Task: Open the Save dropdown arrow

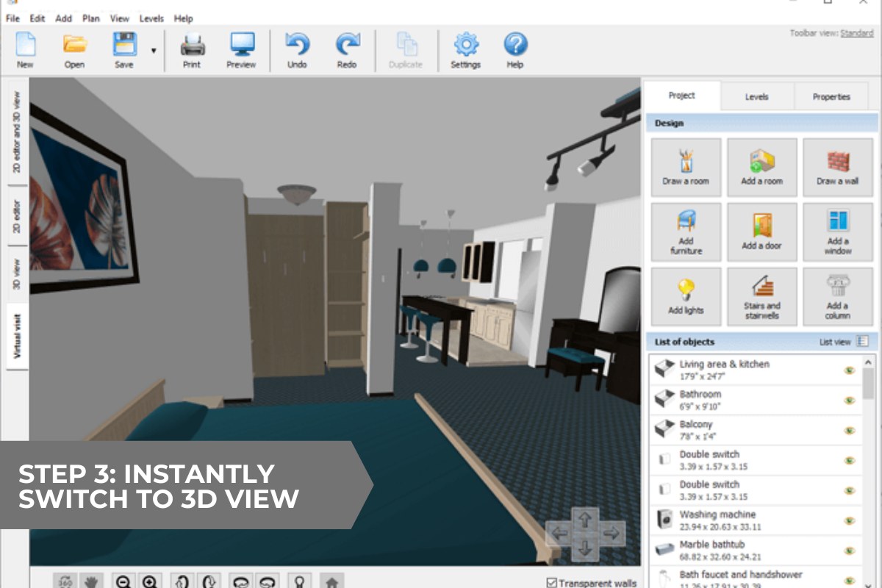Action: coord(152,51)
